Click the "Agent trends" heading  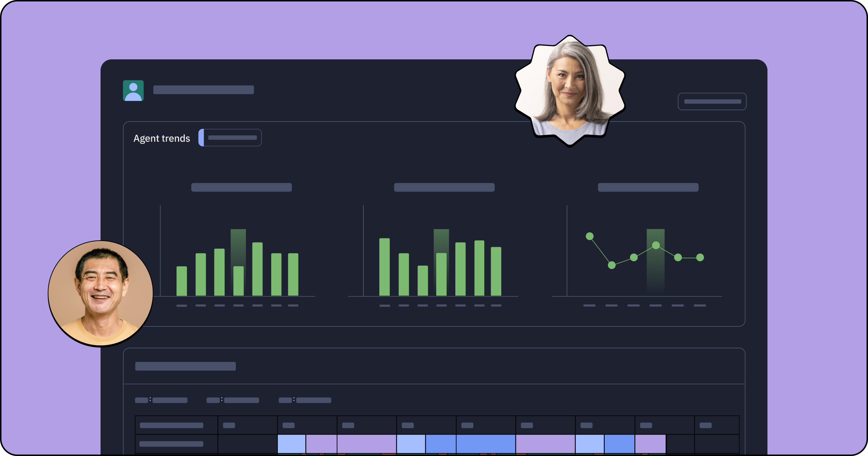[162, 138]
